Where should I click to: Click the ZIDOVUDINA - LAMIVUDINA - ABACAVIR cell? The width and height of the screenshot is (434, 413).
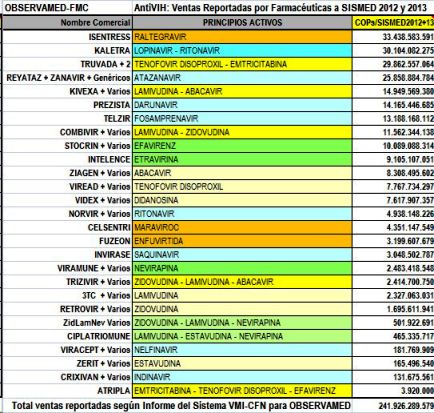(242, 282)
